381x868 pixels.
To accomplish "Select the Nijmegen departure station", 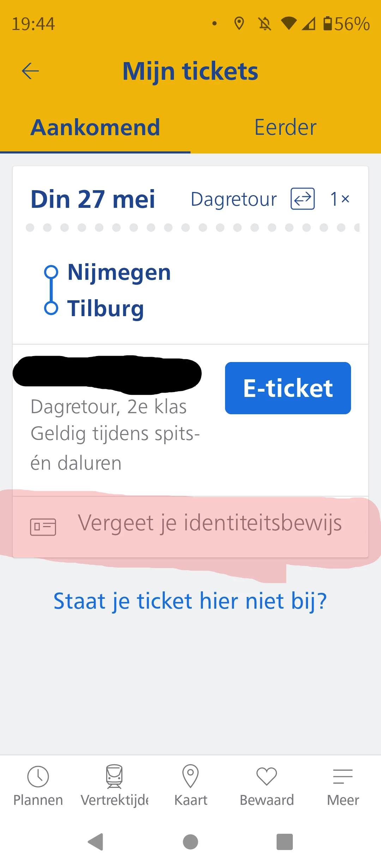I will (119, 272).
